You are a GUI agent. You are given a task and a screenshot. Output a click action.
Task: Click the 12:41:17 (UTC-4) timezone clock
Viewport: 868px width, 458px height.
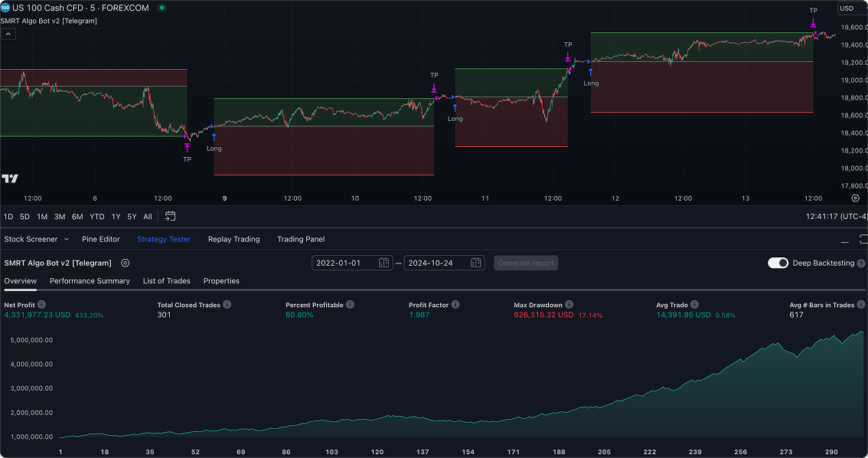pos(835,217)
